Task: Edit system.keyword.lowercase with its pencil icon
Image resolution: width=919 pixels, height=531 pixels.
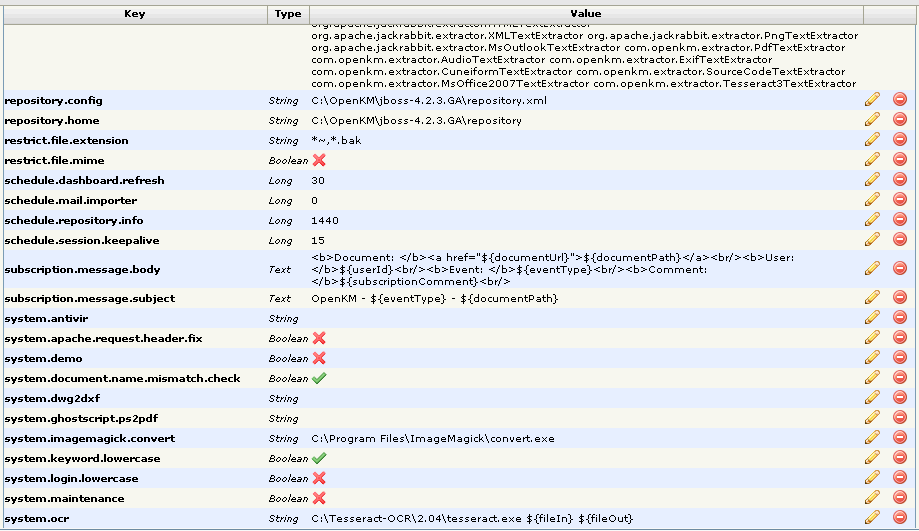Action: 872,458
